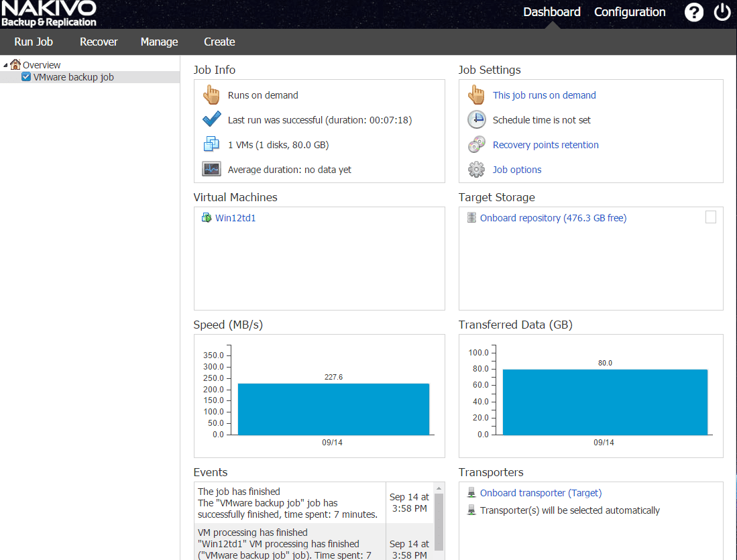Click the Job options gear icon
Screen dimensions: 737x560
(476, 170)
